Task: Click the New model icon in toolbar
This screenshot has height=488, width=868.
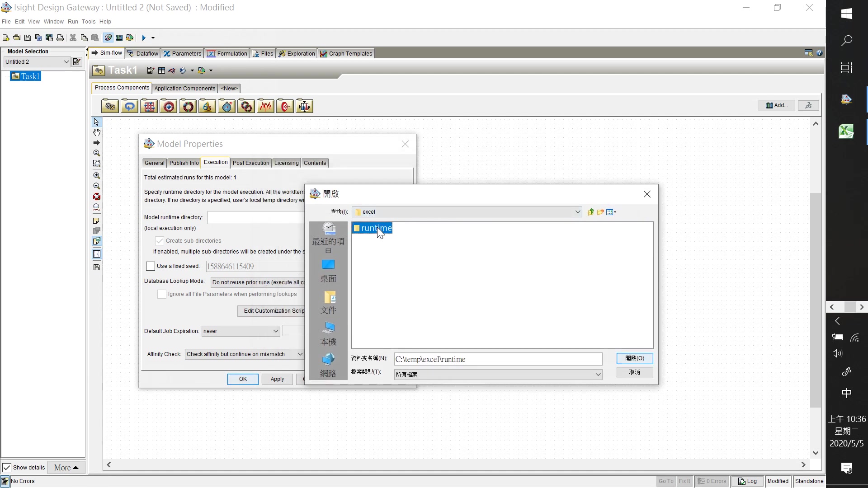Action: coord(6,38)
